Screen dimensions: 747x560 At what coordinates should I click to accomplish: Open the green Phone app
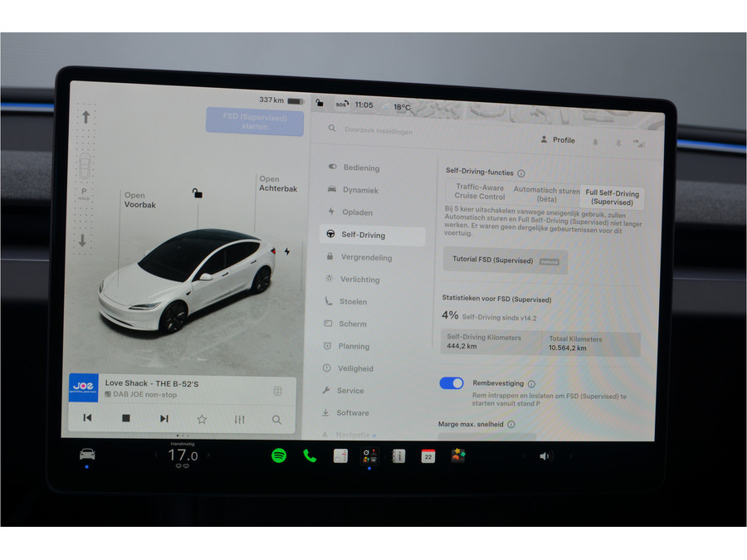(310, 456)
